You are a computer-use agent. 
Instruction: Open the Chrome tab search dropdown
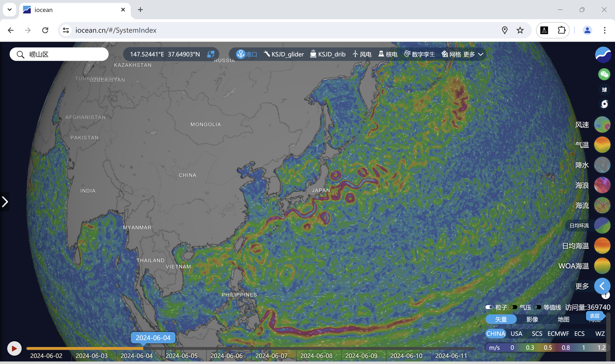[x=10, y=10]
